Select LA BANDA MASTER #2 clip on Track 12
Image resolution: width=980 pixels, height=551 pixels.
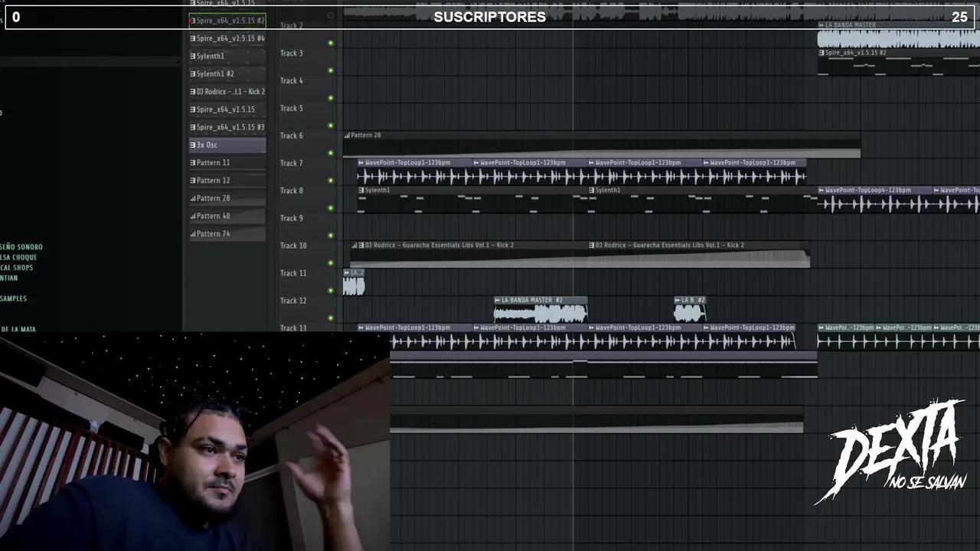[x=541, y=310]
